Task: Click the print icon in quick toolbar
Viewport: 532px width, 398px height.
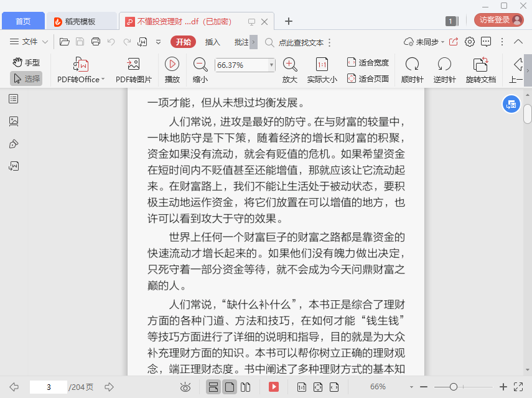Action: [x=96, y=42]
